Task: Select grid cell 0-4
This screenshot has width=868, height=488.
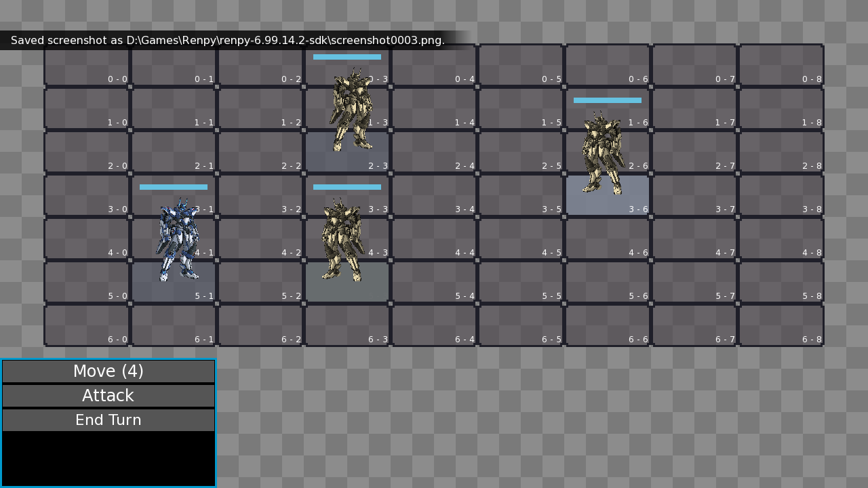Action: point(434,65)
